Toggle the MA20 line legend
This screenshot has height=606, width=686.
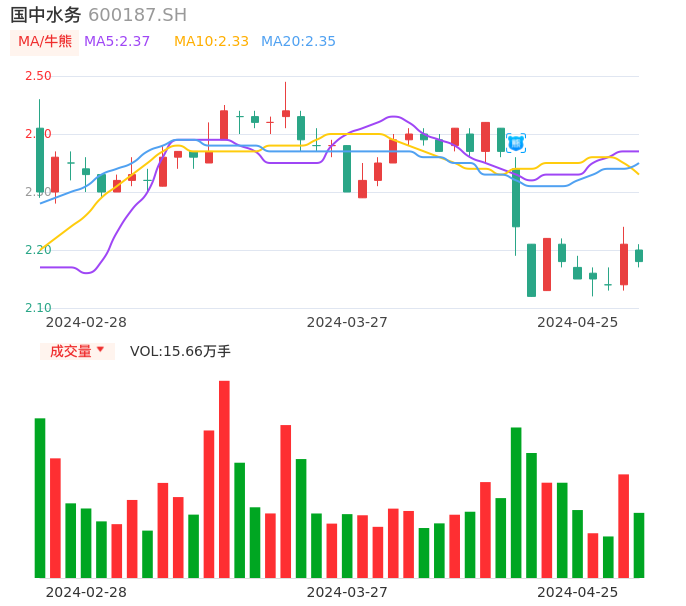[298, 42]
